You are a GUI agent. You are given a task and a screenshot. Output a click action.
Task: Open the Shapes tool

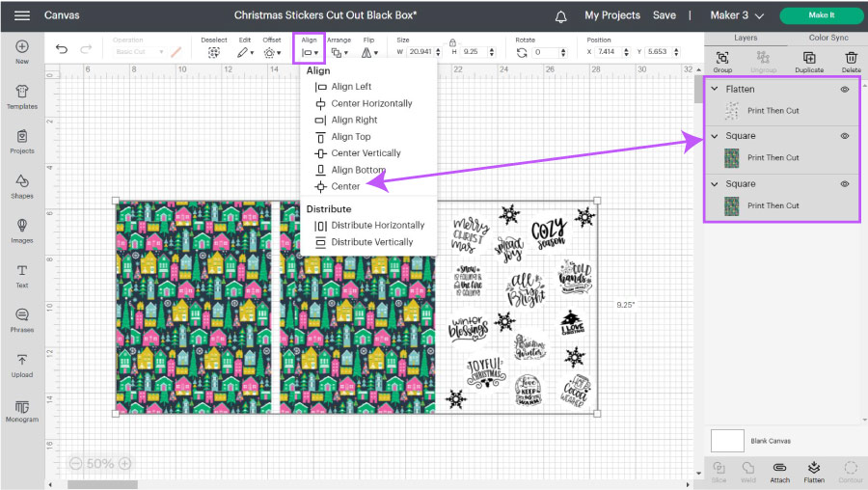click(21, 184)
